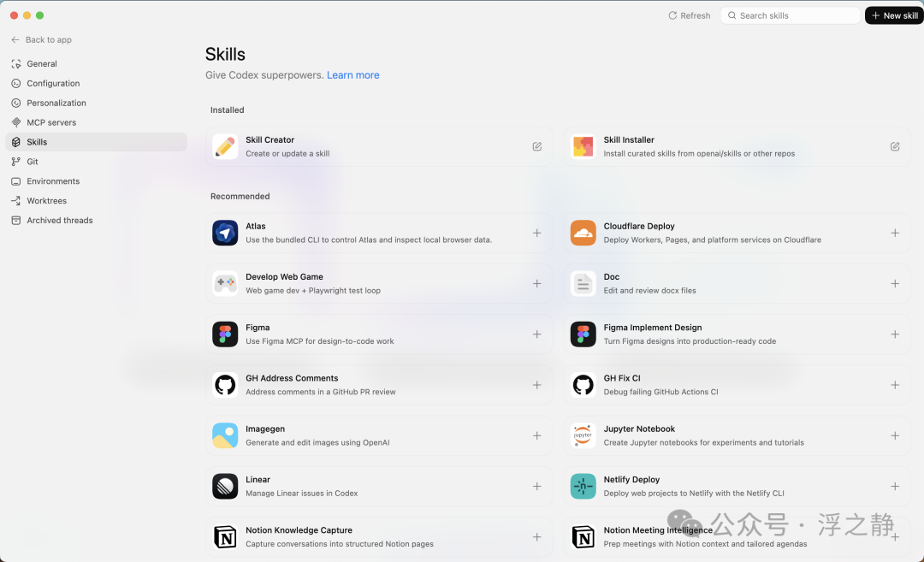Switch to the Environments section
Viewport: 924px width, 562px height.
click(x=96, y=180)
